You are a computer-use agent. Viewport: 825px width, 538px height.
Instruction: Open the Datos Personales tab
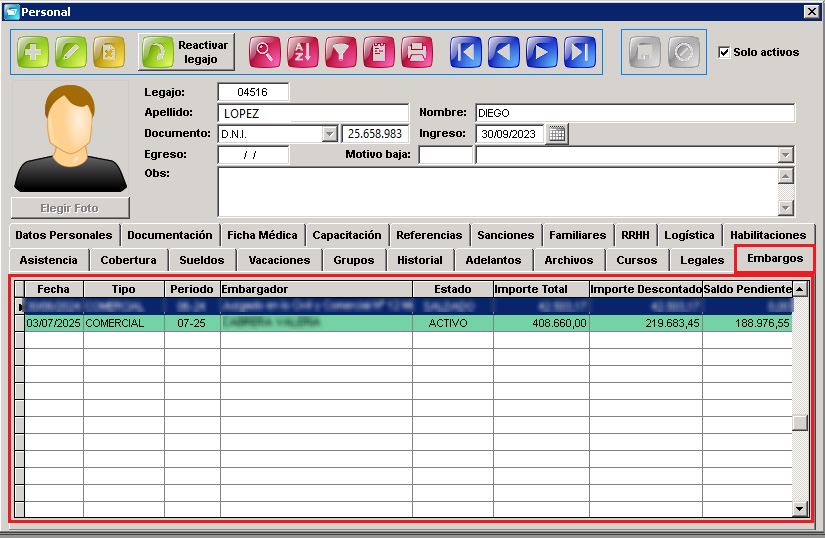point(64,235)
